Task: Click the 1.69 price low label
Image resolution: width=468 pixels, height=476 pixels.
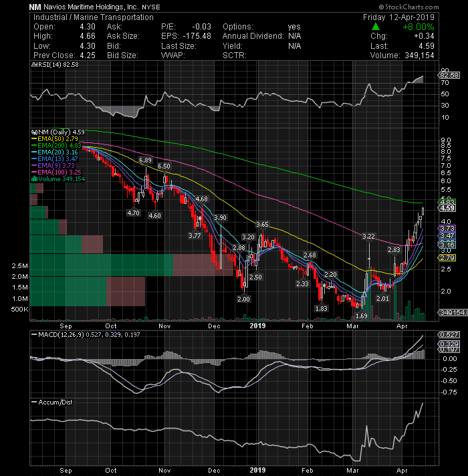Action: 362,316
